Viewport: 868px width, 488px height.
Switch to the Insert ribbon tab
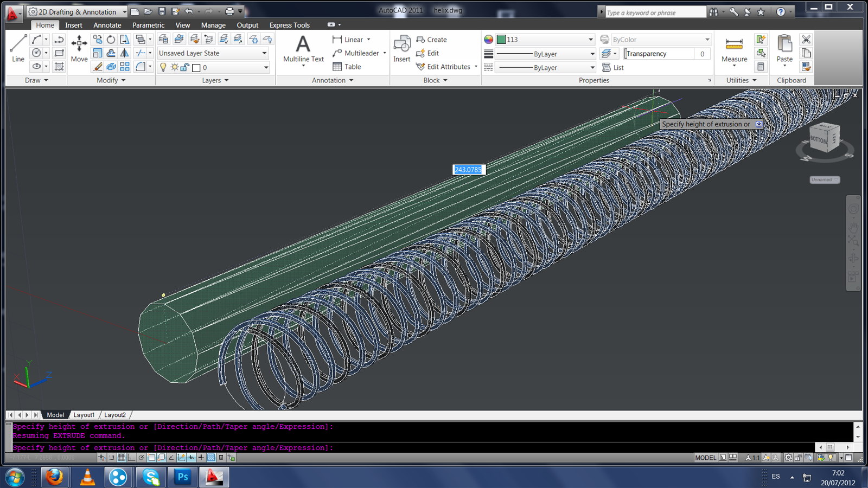pyautogui.click(x=74, y=25)
